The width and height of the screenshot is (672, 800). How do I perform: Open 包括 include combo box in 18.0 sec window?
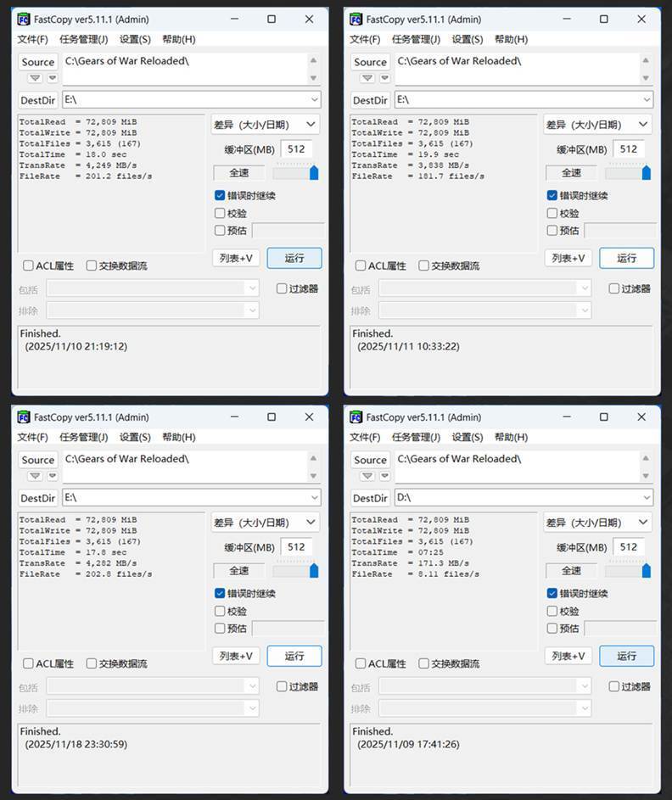point(153,288)
